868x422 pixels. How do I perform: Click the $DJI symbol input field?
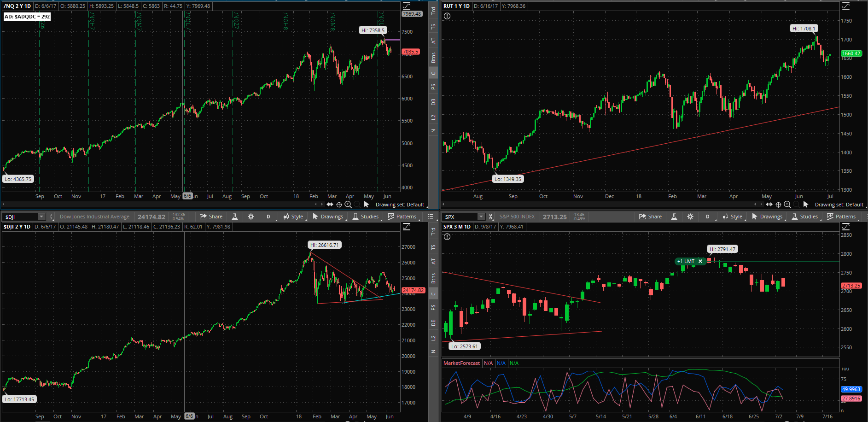(x=21, y=217)
